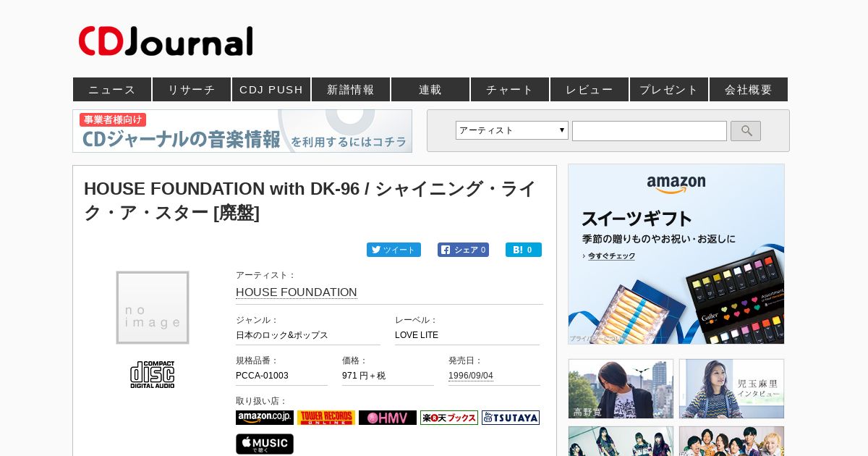This screenshot has width=868, height=456.
Task: Share via the ツイート button
Action: 393,250
